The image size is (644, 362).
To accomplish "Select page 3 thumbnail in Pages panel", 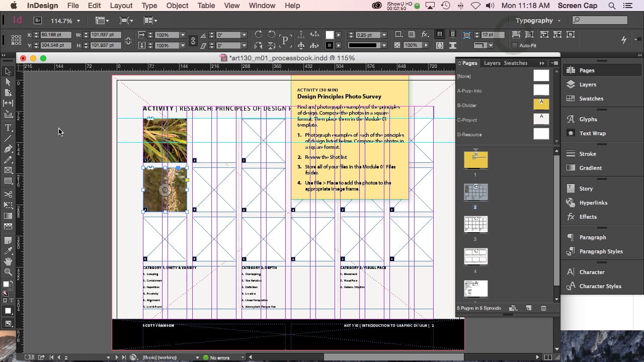I will [475, 224].
